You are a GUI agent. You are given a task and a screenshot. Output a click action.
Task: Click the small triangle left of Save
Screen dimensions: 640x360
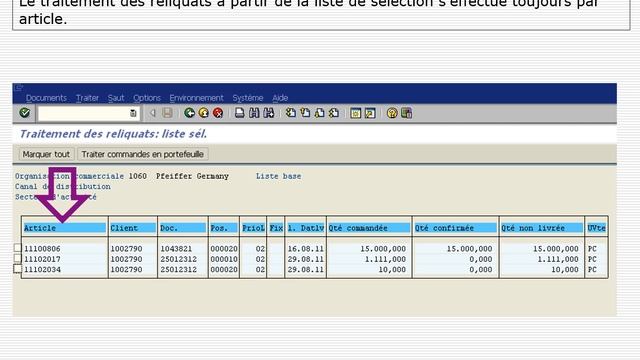[153, 113]
